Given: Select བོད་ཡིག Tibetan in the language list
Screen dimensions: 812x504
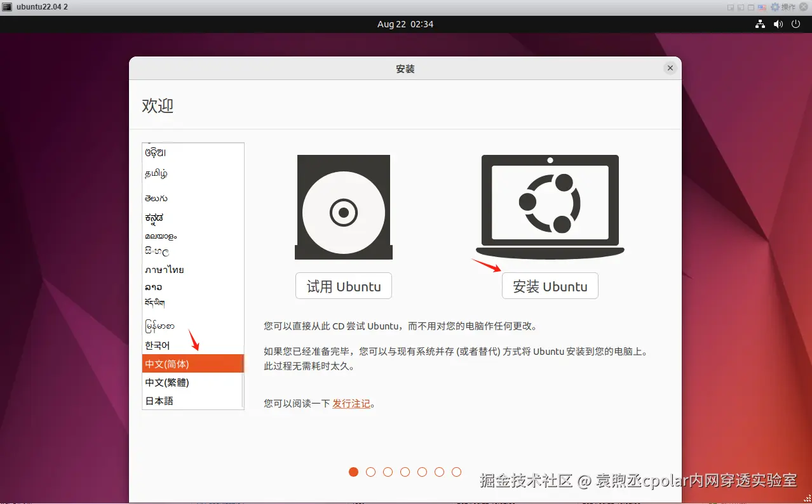Looking at the screenshot, I should pos(193,303).
